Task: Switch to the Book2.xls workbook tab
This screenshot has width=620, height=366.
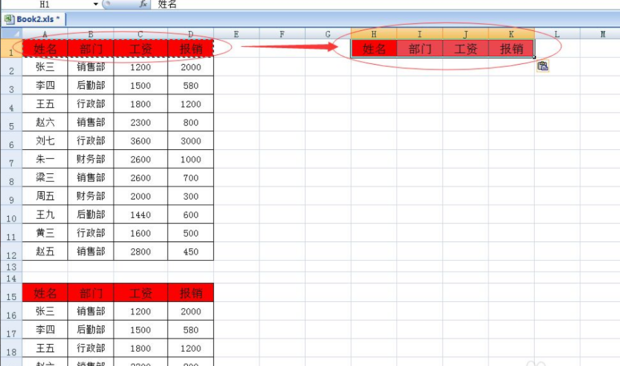Action: click(x=34, y=19)
